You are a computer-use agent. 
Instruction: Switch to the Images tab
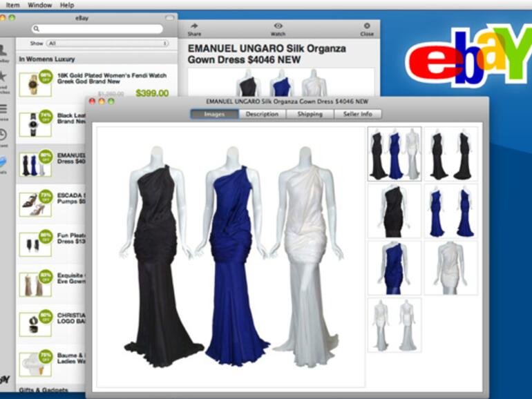[214, 114]
